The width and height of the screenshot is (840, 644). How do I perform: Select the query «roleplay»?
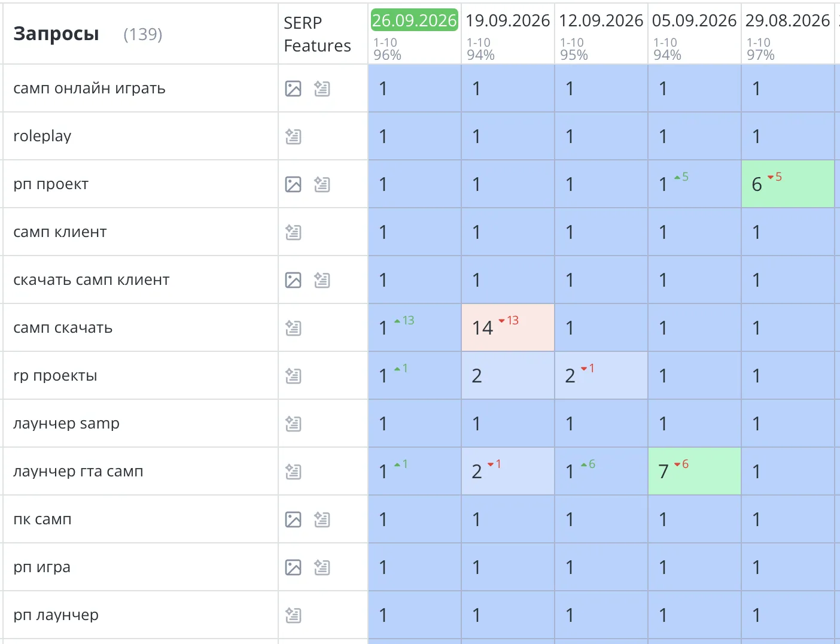point(42,136)
